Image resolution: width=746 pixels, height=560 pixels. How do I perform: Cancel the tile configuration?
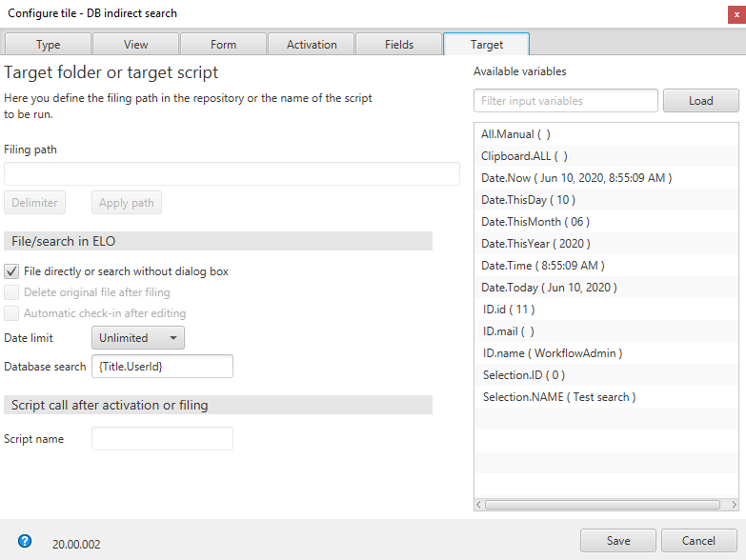click(698, 541)
